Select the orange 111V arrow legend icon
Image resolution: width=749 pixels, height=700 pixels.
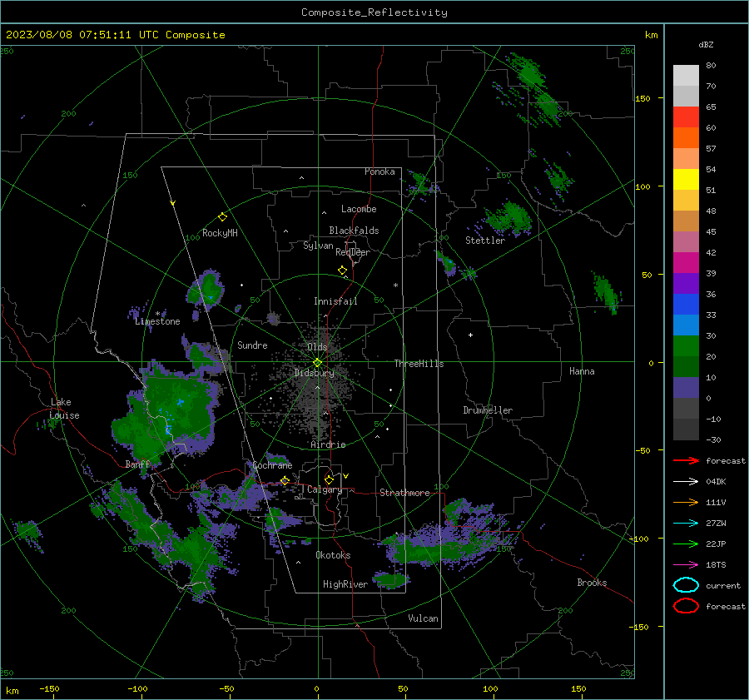[x=686, y=502]
